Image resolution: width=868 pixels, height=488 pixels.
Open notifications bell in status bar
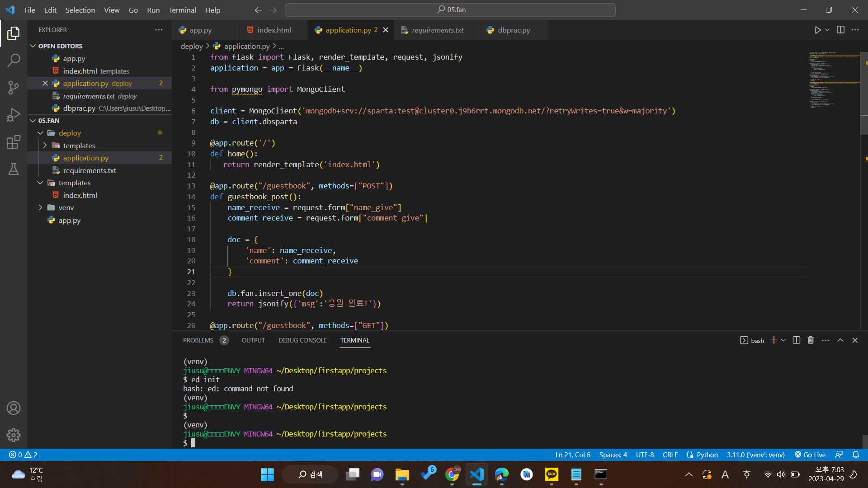tap(856, 455)
